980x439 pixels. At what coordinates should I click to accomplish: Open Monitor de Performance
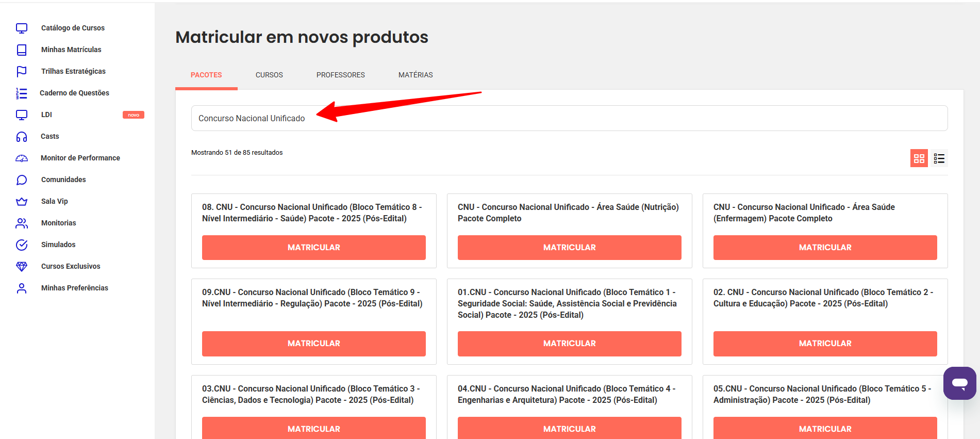click(80, 158)
